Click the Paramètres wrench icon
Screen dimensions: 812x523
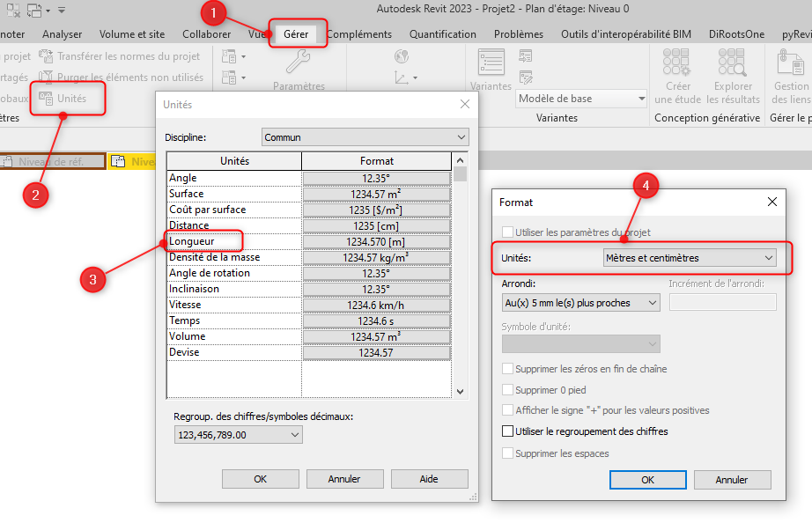(299, 63)
